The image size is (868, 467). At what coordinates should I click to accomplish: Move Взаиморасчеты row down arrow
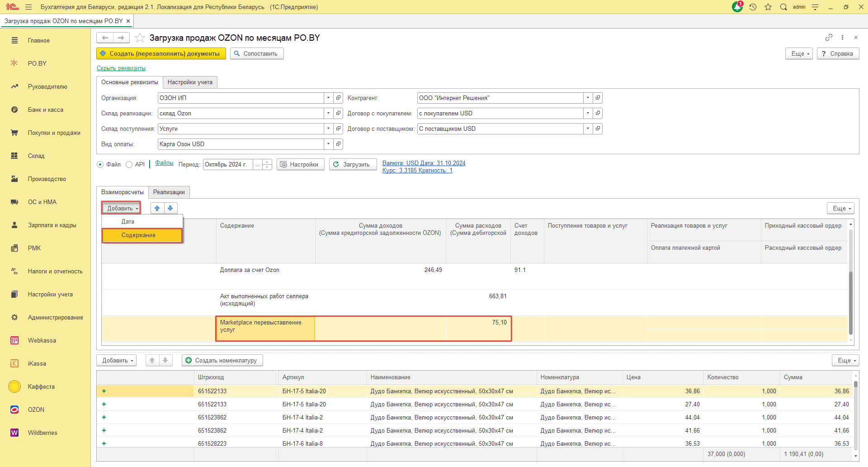point(170,208)
